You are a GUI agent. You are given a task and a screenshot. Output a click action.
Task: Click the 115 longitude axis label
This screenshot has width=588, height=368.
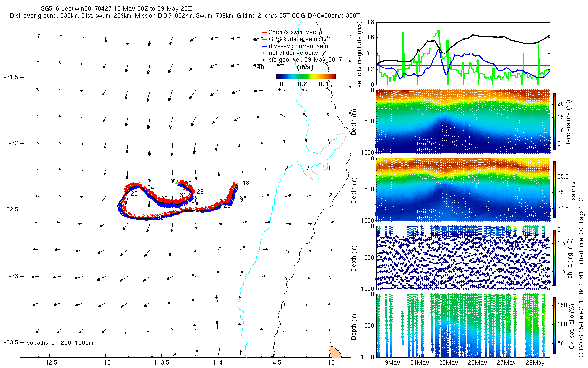329,362
